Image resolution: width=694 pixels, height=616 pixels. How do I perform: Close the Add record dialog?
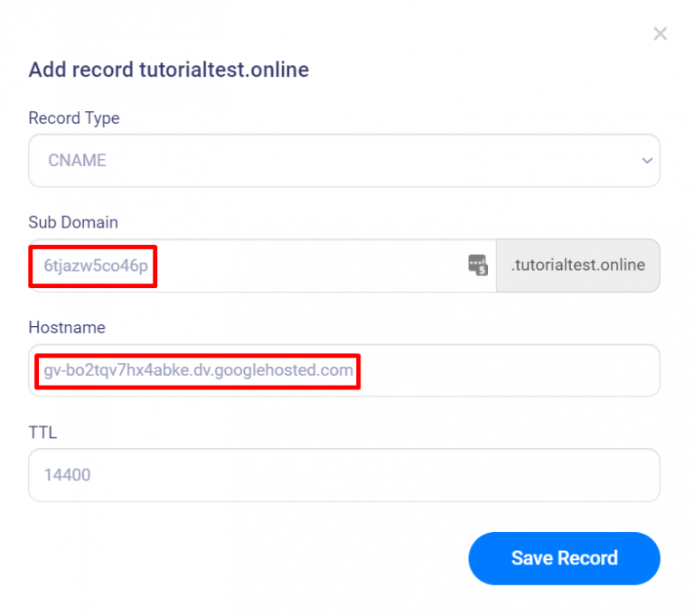tap(660, 33)
